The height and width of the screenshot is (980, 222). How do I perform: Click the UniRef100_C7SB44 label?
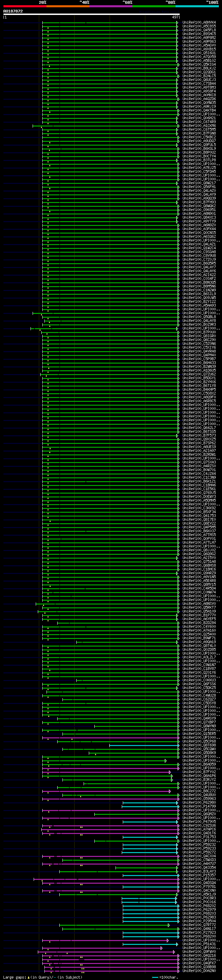tap(199, 84)
